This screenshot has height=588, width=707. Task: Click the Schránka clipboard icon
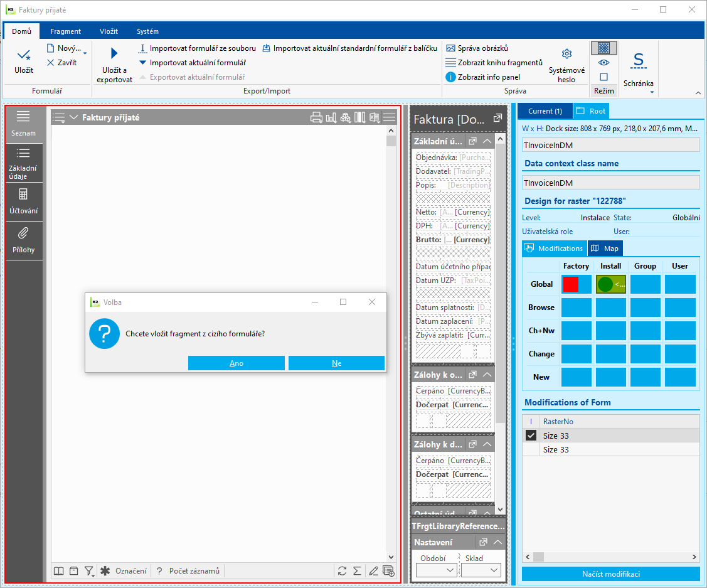pos(639,60)
